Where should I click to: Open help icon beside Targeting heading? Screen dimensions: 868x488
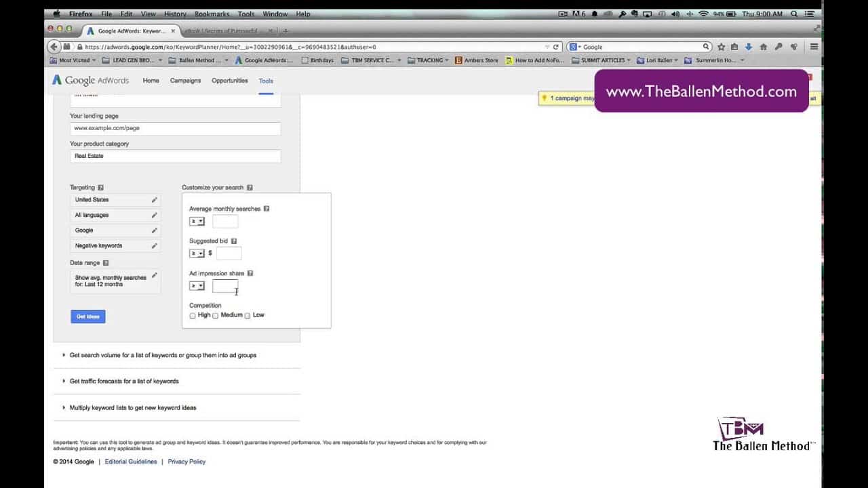(x=100, y=188)
